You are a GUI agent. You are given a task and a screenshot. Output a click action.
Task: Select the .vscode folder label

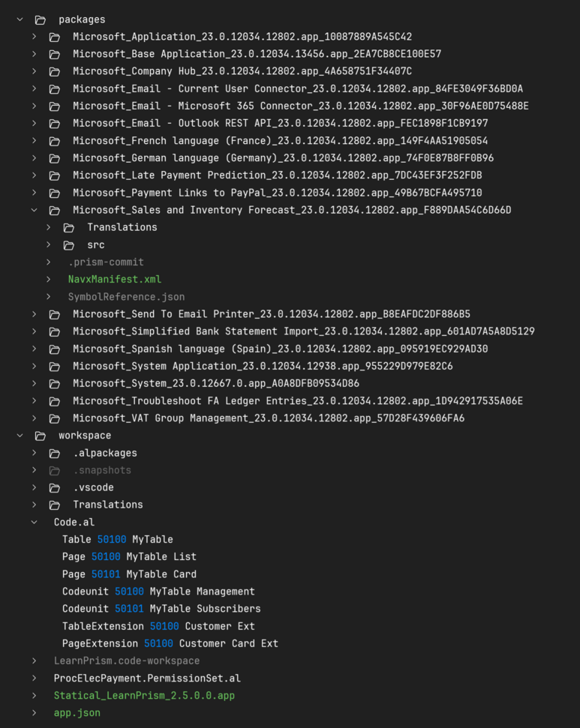(93, 487)
